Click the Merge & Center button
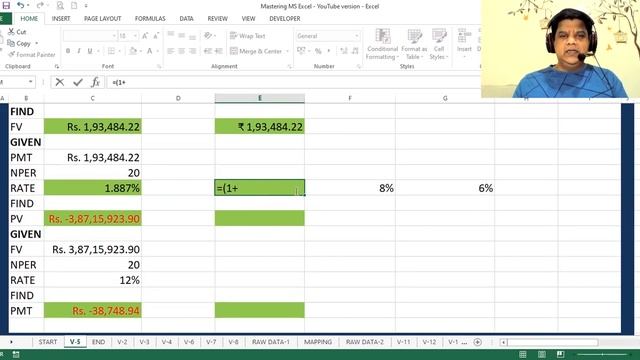Viewport: 640px width, 360px height. click(256, 51)
